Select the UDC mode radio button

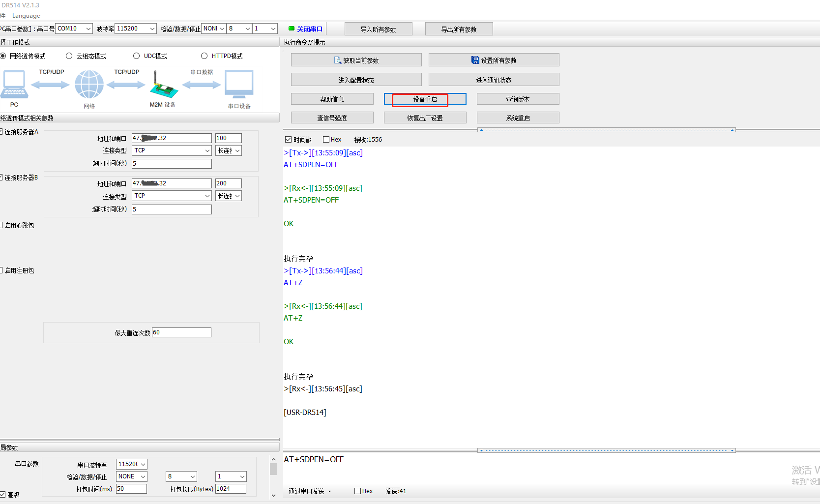tap(137, 56)
